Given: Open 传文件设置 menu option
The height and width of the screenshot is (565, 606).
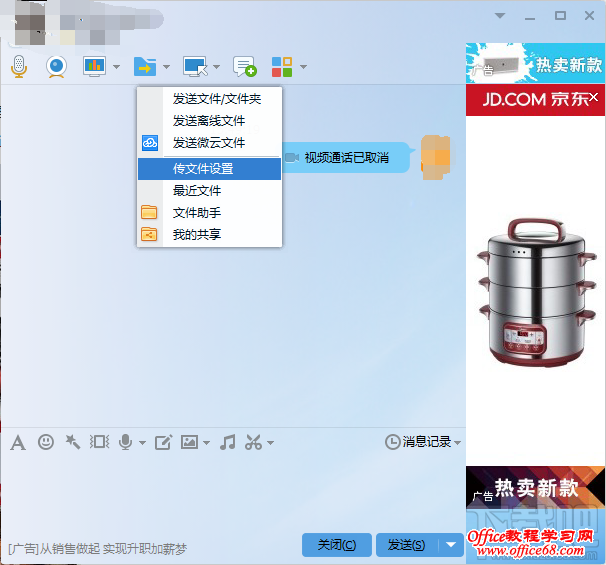Looking at the screenshot, I should point(209,169).
